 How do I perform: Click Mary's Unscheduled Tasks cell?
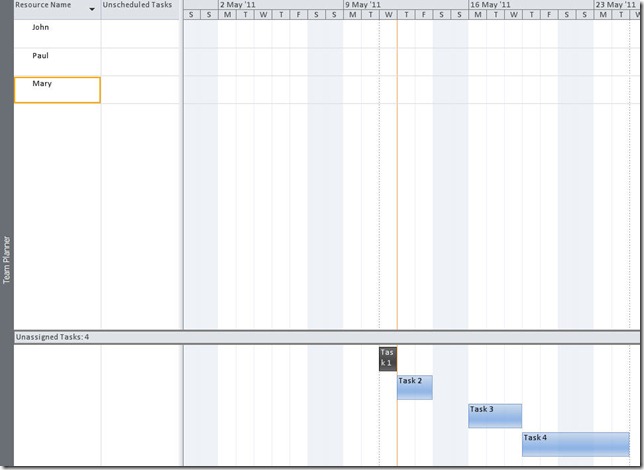[x=141, y=89]
